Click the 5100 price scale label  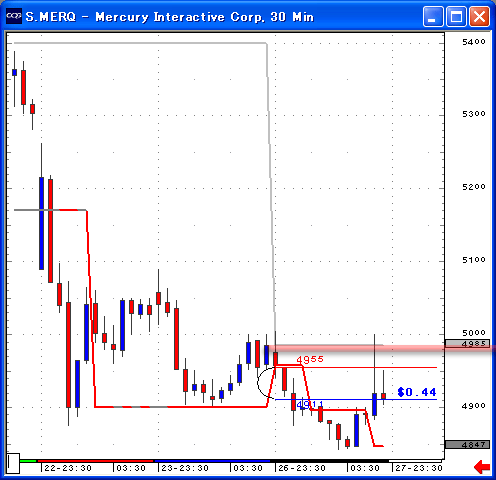pos(474,260)
